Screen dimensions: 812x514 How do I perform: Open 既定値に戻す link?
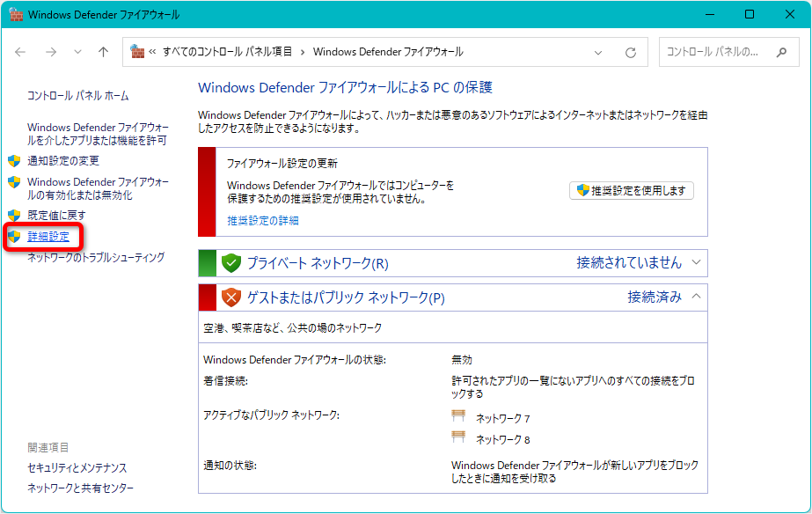(56, 215)
